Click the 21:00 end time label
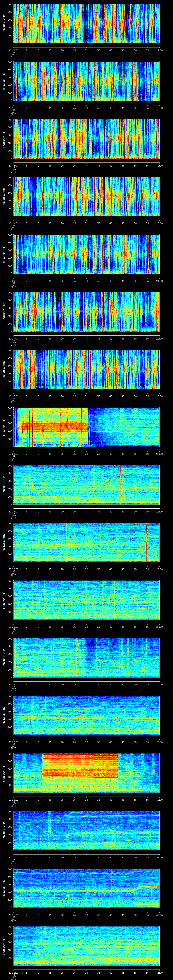This screenshot has height=980, width=173. click(x=160, y=281)
